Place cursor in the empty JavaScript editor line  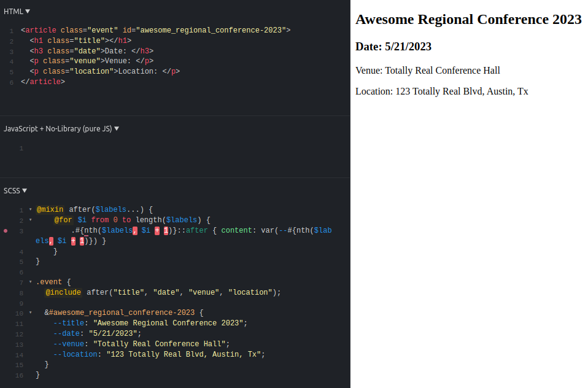pyautogui.click(x=184, y=148)
